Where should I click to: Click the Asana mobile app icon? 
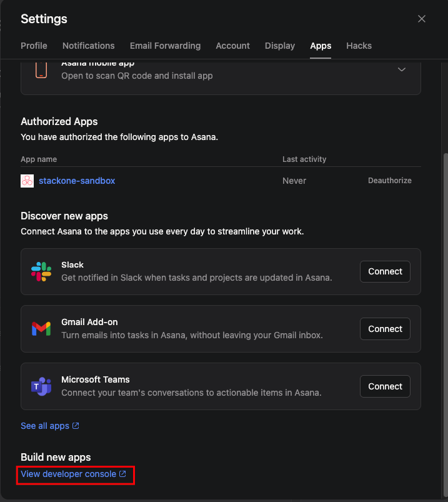click(x=41, y=69)
